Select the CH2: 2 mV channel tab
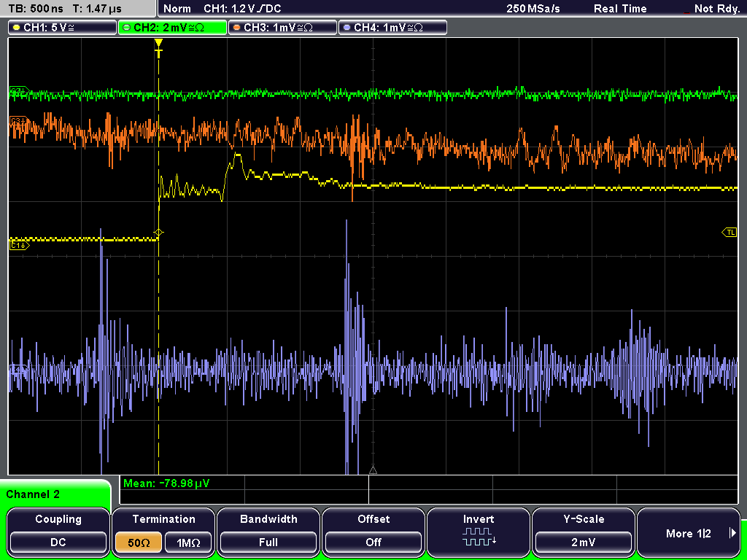The width and height of the screenshot is (747, 560). (x=172, y=28)
